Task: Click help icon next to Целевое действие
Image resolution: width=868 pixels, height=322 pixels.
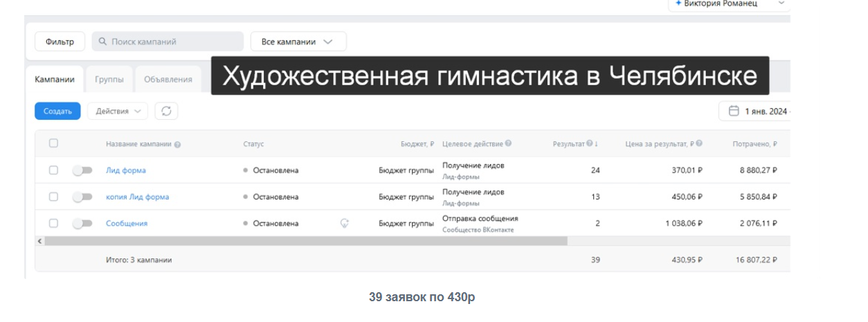Action: click(x=508, y=144)
